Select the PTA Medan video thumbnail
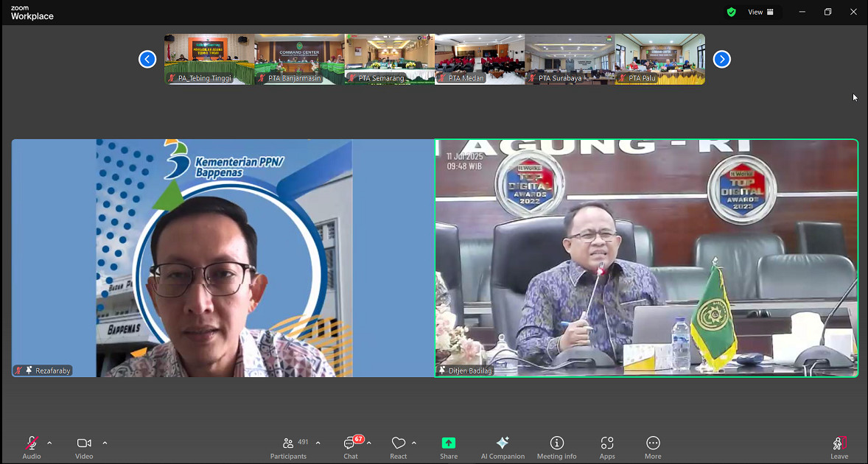Screen dimensions: 868x464 [480, 59]
